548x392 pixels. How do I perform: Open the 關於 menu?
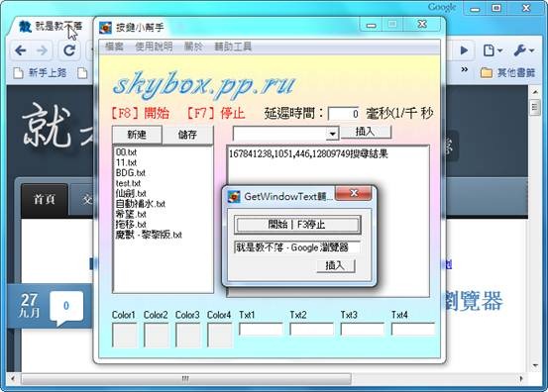pos(193,47)
